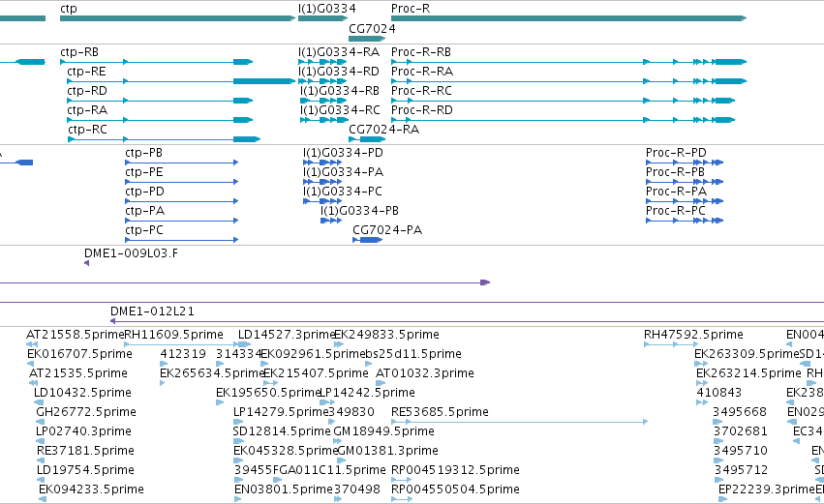
Task: Click the Proc-R gene bar
Action: click(568, 18)
